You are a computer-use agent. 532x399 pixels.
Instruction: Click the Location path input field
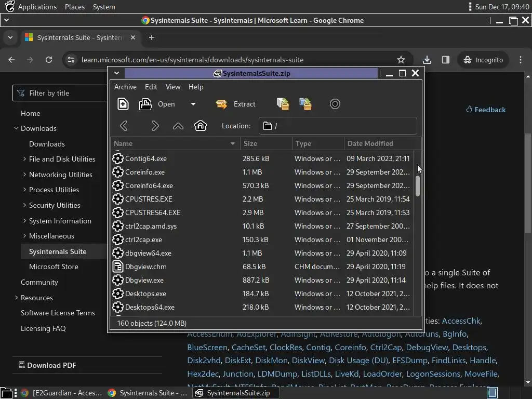click(338, 126)
